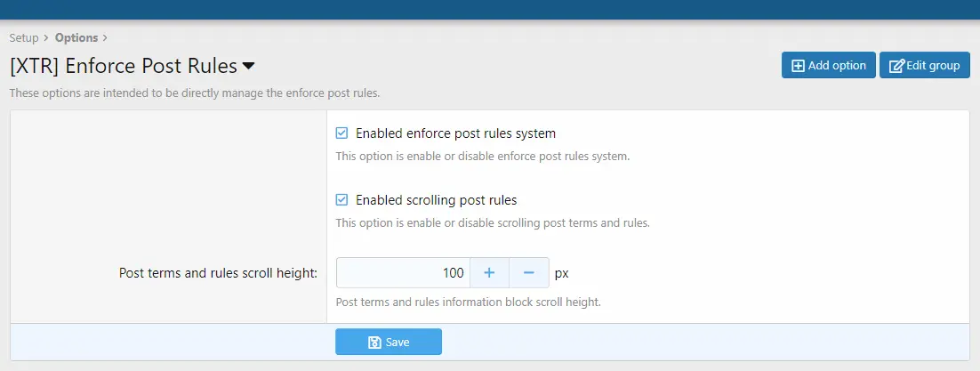Click the pencil icon on Edit group
980x371 pixels.
pos(896,66)
